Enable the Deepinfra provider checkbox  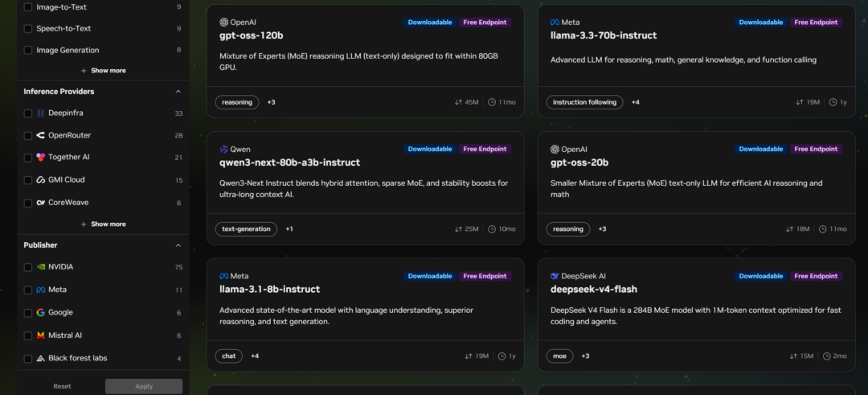tap(27, 113)
